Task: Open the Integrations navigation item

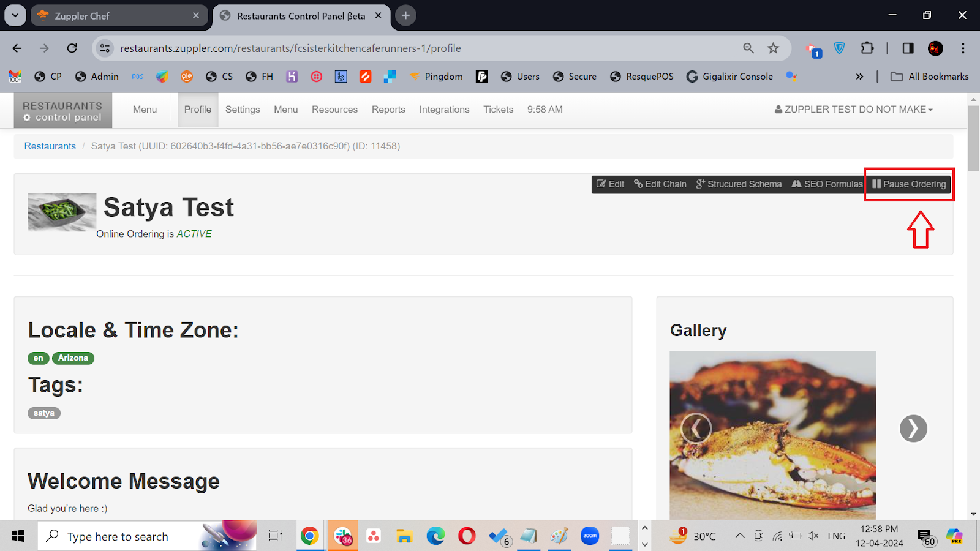Action: pyautogui.click(x=444, y=110)
